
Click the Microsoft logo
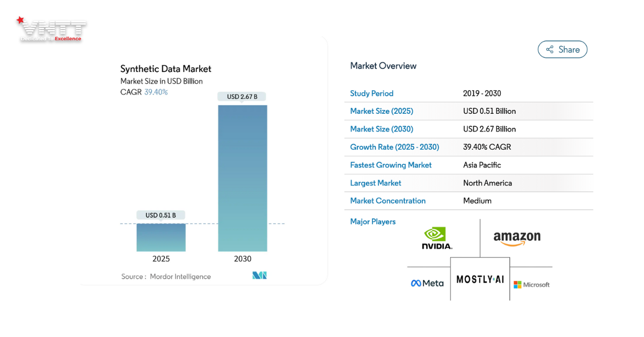531,284
